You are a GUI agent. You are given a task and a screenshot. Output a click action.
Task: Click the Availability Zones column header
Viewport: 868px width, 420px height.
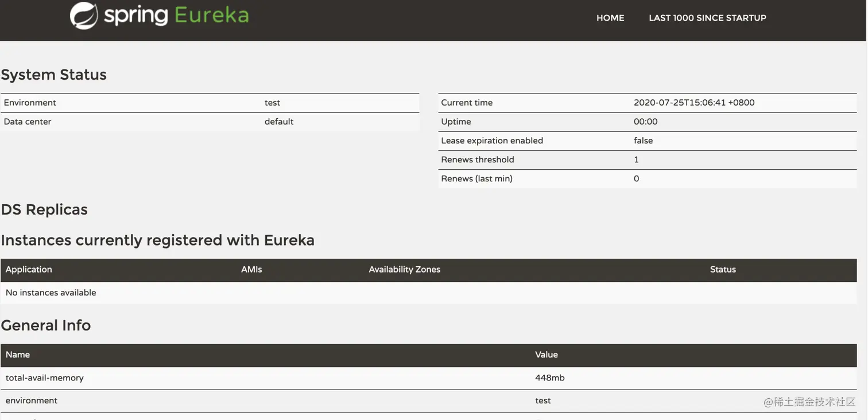405,270
